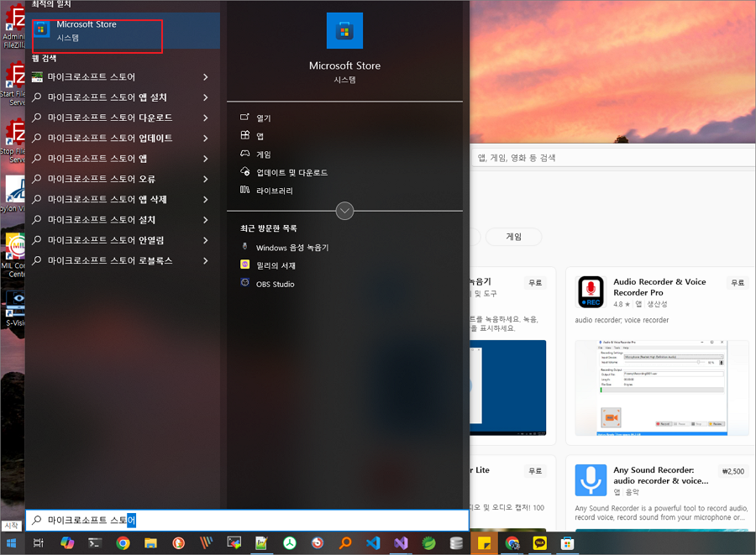Open Visual Studio Code from the taskbar
Image resolution: width=756 pixels, height=555 pixels.
373,543
